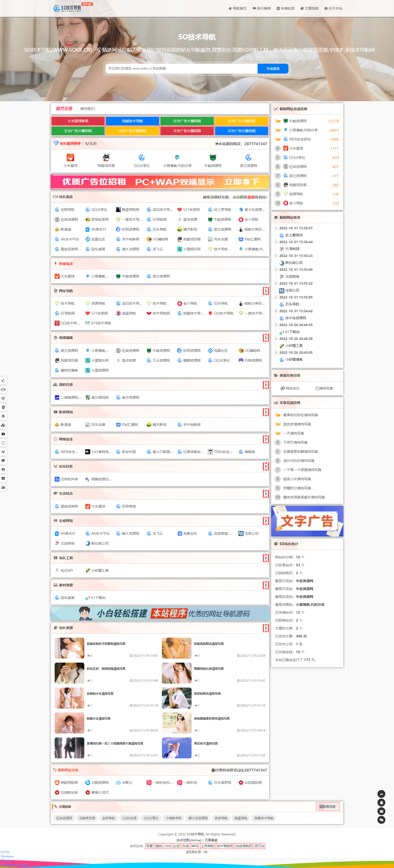The width and height of the screenshot is (394, 868).
Task: Click the WeChat floating icon
Action: coord(381,820)
